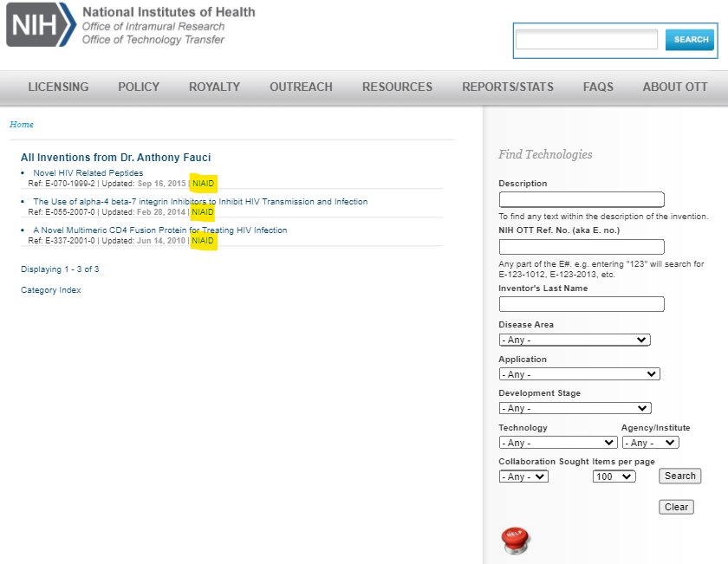Viewport: 728px width, 564px height.
Task: Open the OUTREACH menu
Action: [301, 87]
